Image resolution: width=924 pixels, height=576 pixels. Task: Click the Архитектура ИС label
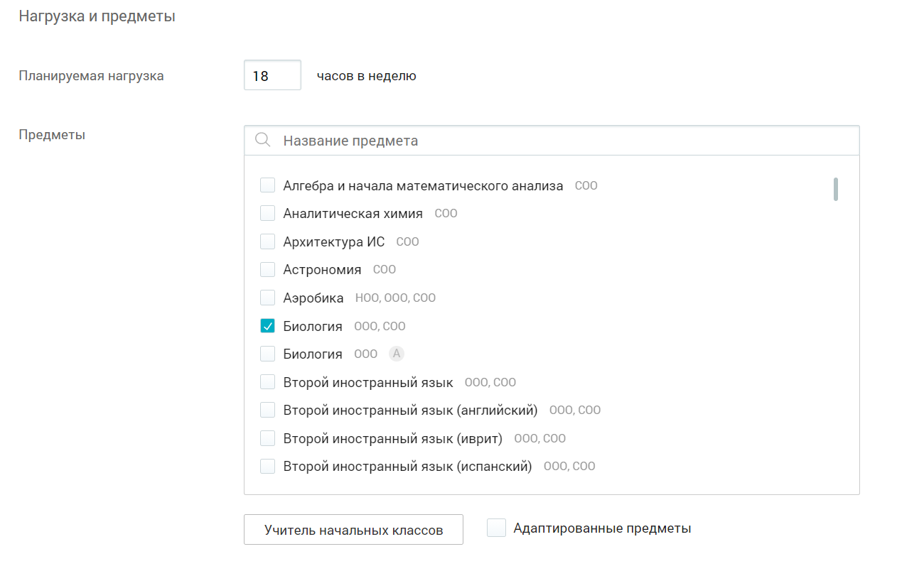tap(333, 241)
